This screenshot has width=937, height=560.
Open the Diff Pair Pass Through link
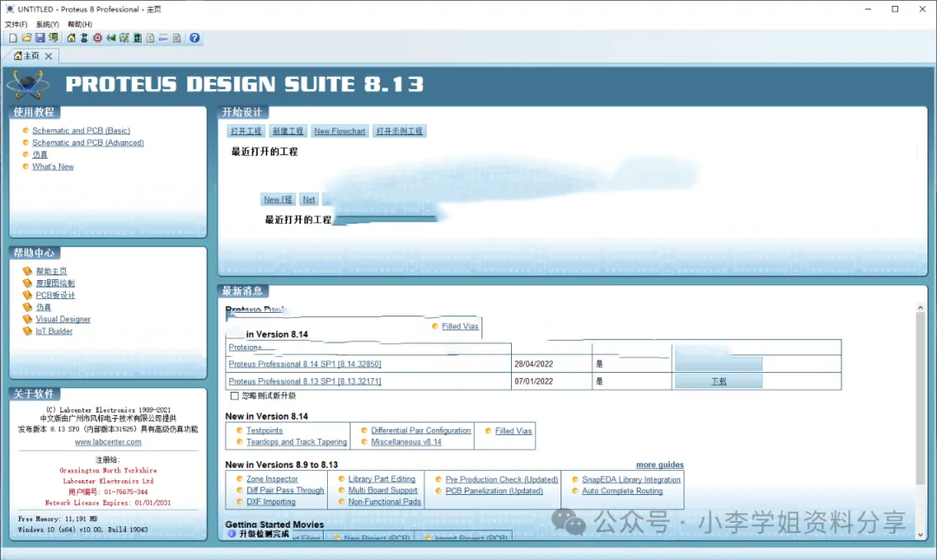[x=285, y=490]
